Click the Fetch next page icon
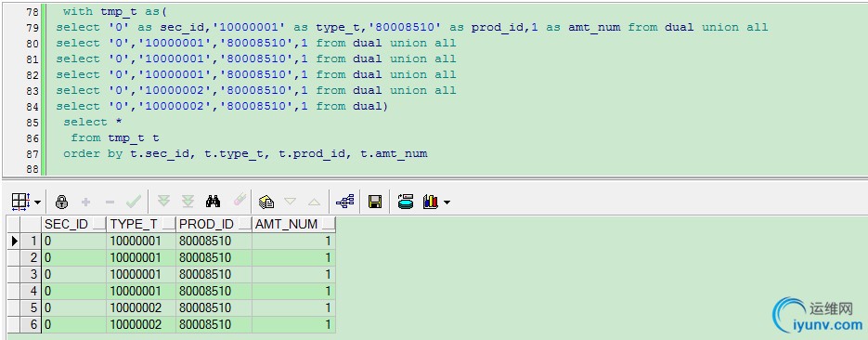 tap(164, 202)
